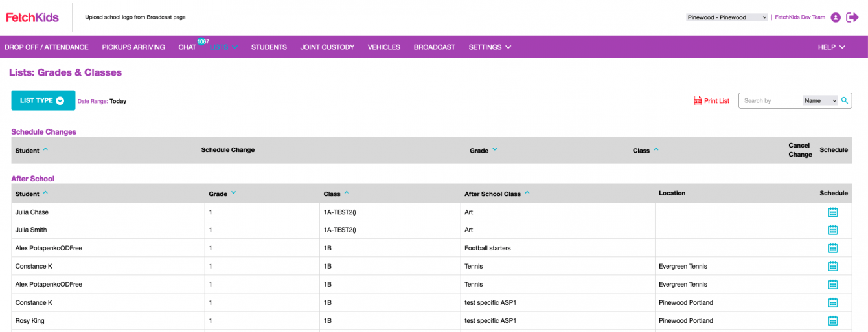Click the Search by input field
Viewport: 868px width, 332px height.
pyautogui.click(x=771, y=100)
